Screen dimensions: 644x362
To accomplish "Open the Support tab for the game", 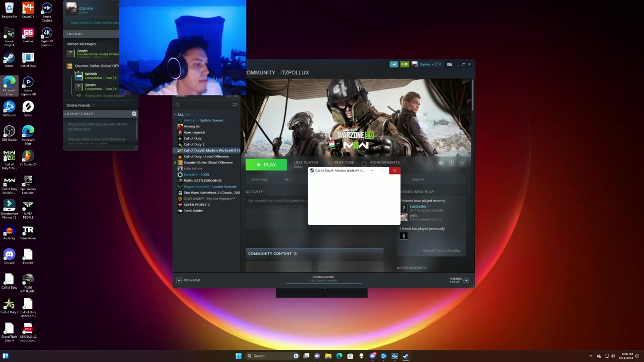I will tap(418, 179).
